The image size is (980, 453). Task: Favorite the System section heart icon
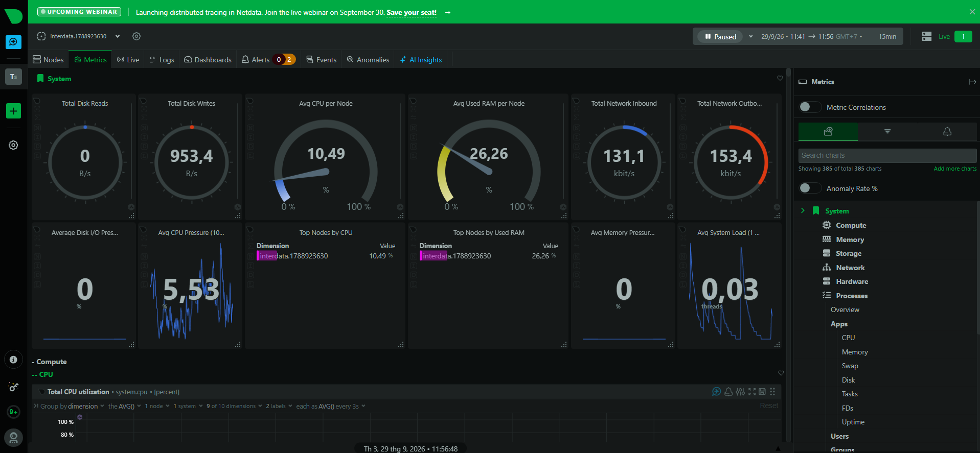click(x=780, y=78)
